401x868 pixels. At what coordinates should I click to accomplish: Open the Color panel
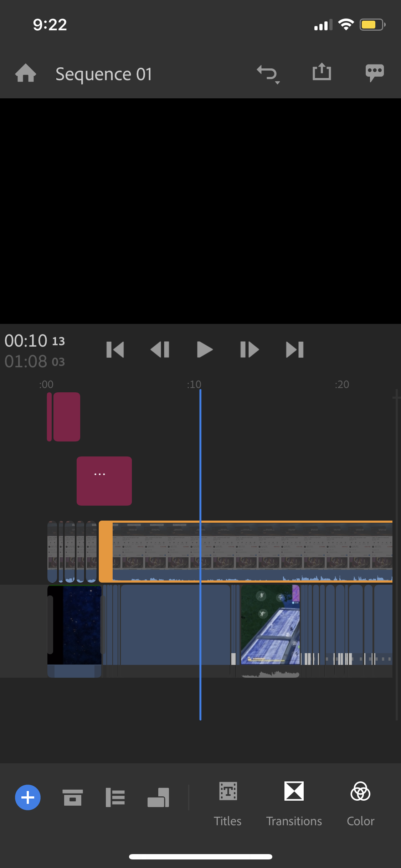(x=361, y=804)
